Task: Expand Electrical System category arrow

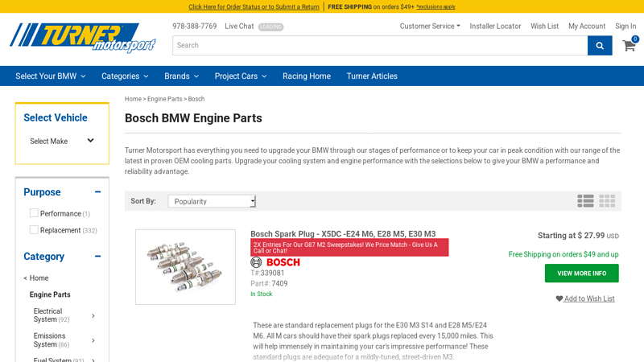Action: (x=93, y=315)
